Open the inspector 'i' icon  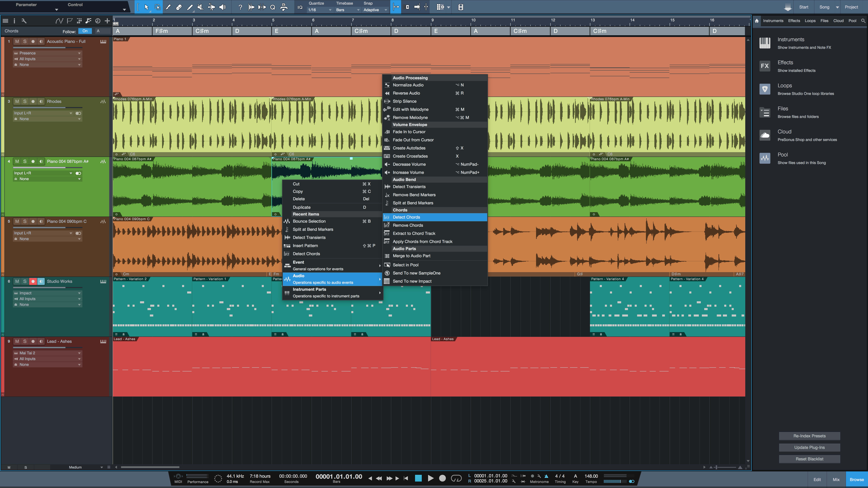(14, 21)
